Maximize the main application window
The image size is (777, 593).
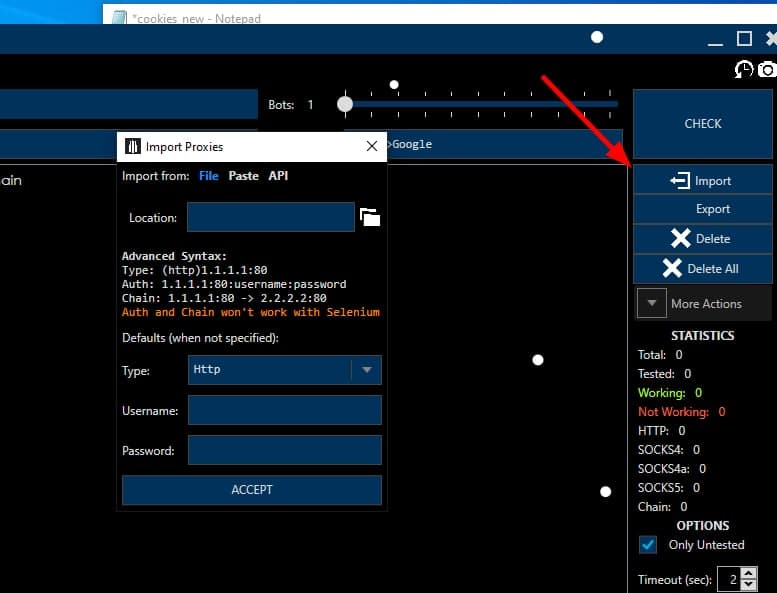click(x=744, y=39)
